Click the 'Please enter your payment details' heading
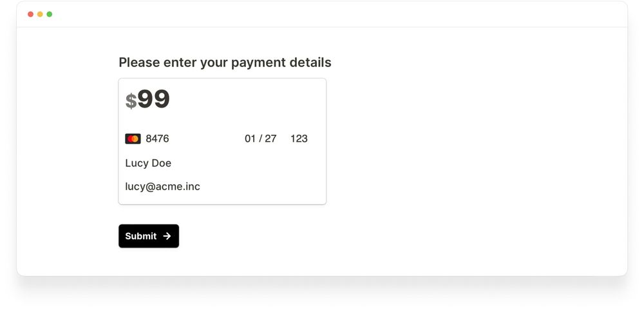 225,63
